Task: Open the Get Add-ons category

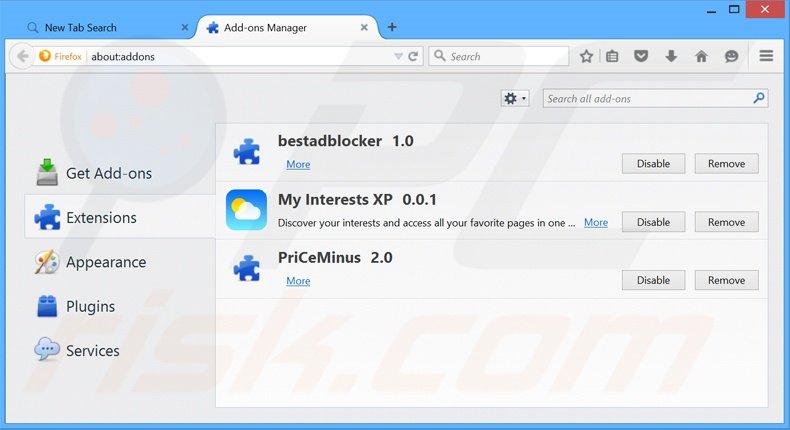Action: [120, 173]
